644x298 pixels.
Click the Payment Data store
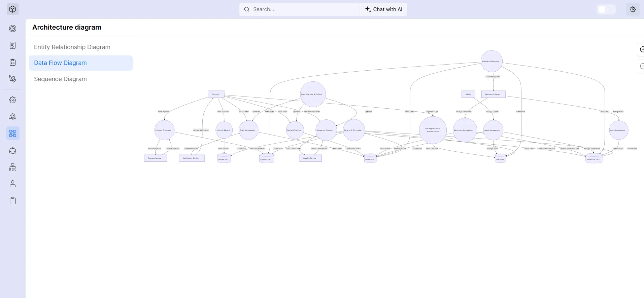click(266, 159)
